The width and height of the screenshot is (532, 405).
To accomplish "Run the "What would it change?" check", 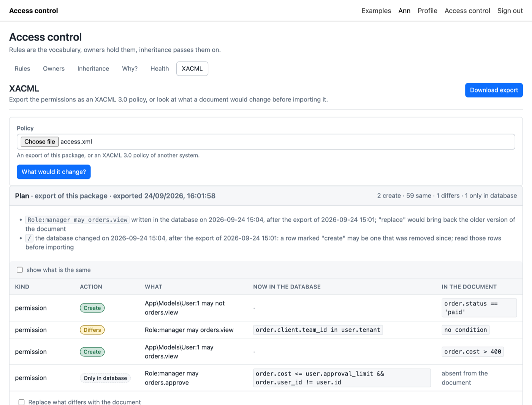I will [54, 172].
